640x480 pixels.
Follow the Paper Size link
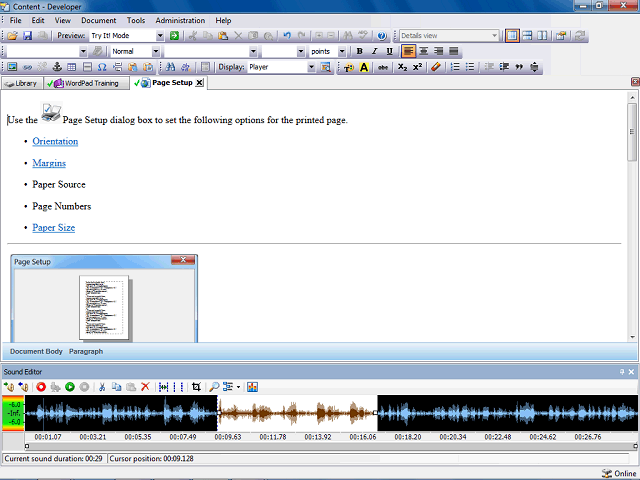[53, 227]
